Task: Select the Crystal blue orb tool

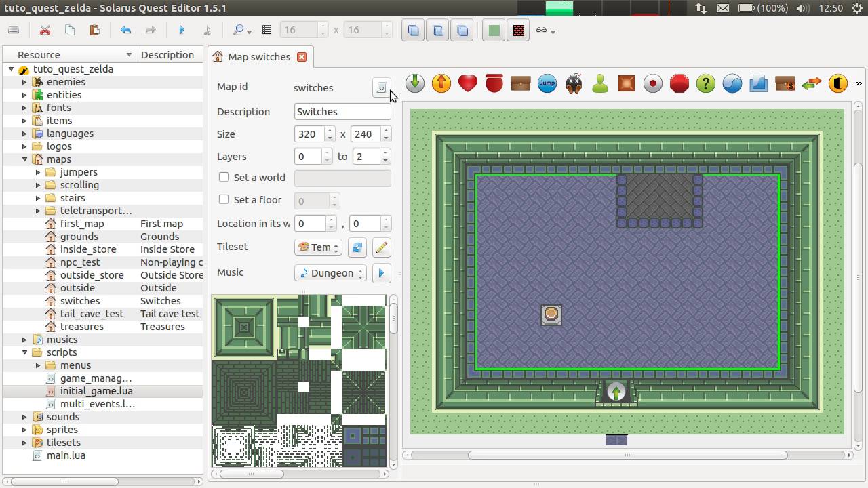Action: (732, 83)
